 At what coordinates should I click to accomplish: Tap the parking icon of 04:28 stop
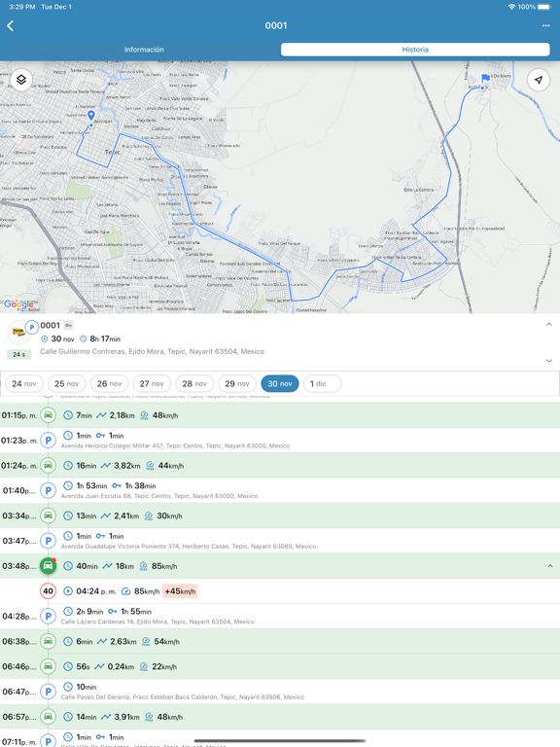click(x=48, y=616)
